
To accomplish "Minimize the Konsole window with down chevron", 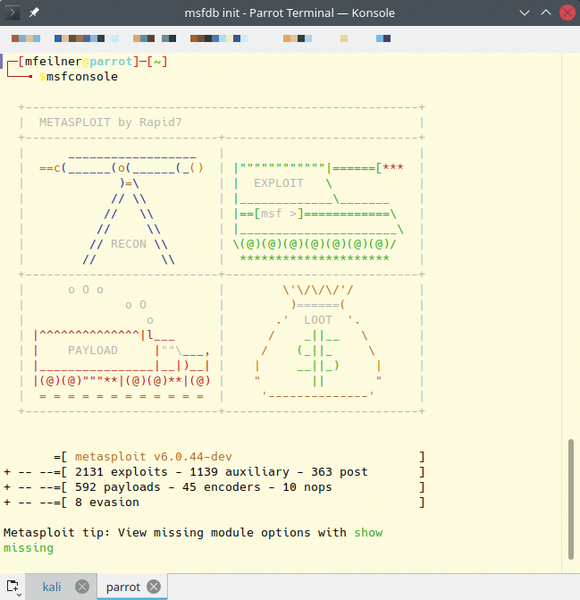I will (x=525, y=13).
